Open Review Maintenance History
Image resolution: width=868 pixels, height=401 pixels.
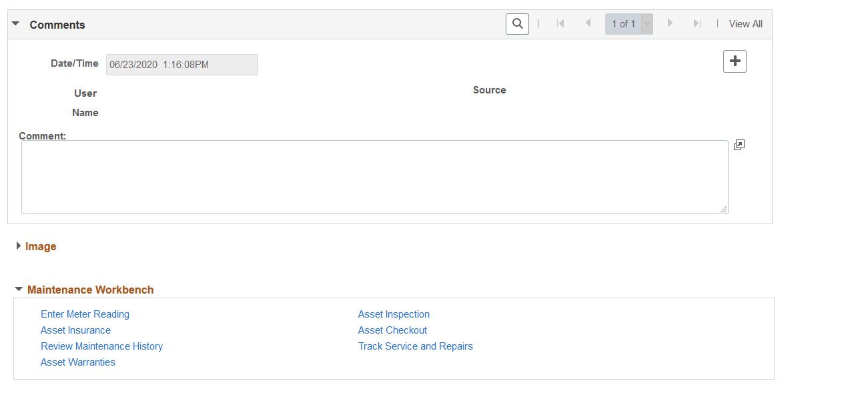[x=101, y=346]
